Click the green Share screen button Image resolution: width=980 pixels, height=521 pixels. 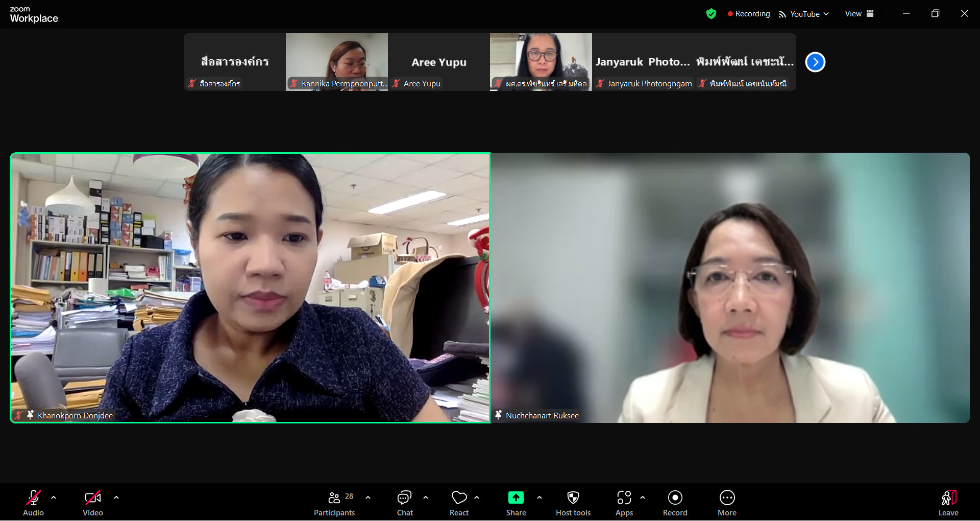516,503
